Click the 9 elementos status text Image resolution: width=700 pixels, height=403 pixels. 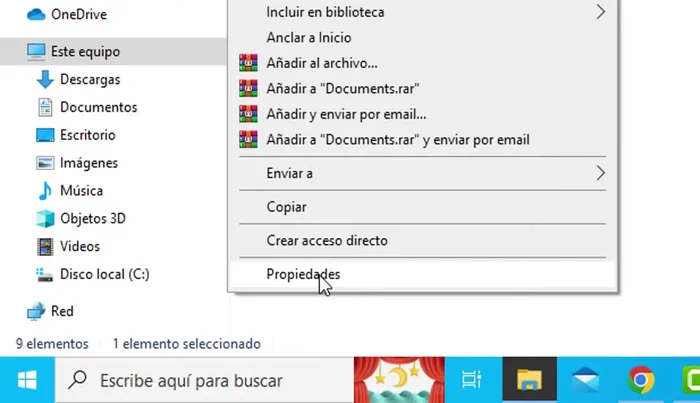52,344
